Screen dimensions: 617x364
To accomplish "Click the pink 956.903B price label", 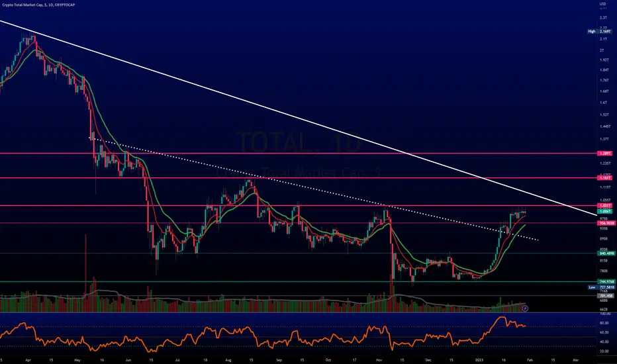I will pyautogui.click(x=606, y=223).
